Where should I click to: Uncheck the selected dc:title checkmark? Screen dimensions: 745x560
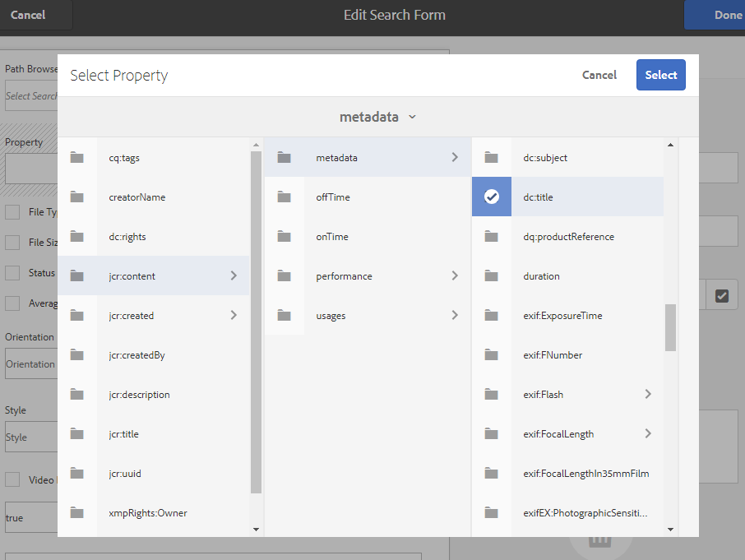click(x=492, y=197)
